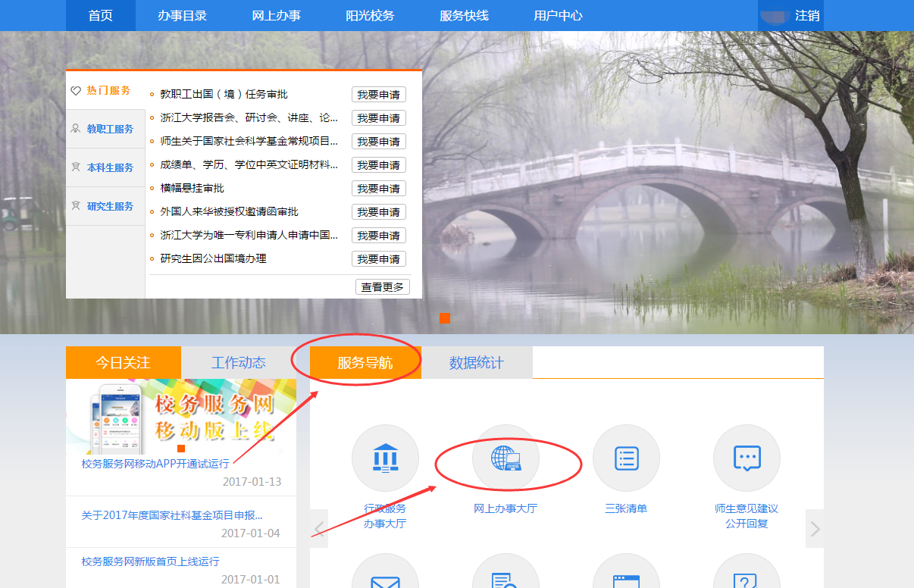Click 我要申请 for 横幅悬挂审批

pyautogui.click(x=379, y=189)
